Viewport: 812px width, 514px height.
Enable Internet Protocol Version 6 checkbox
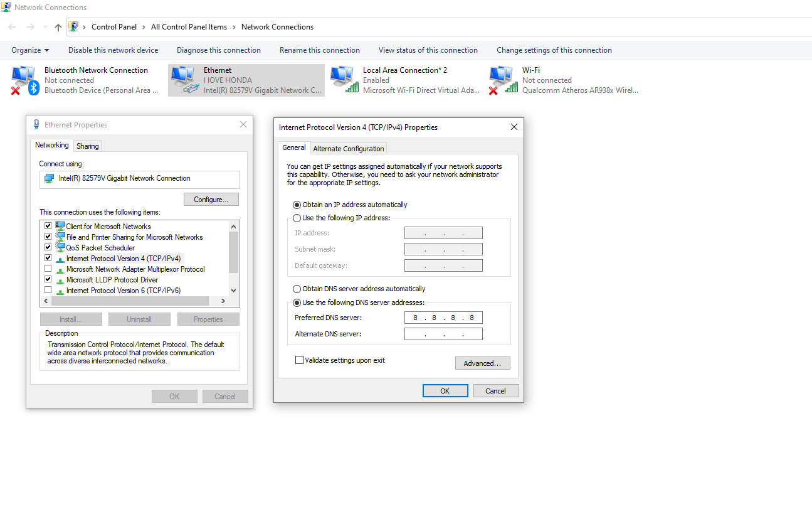pyautogui.click(x=48, y=290)
